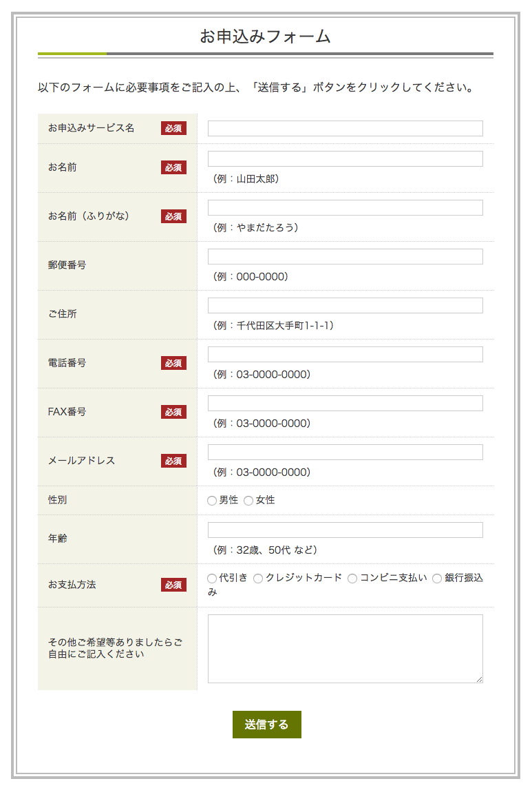532x790 pixels.
Task: Click the 必須 badge next to お支払方法
Action: (x=173, y=585)
